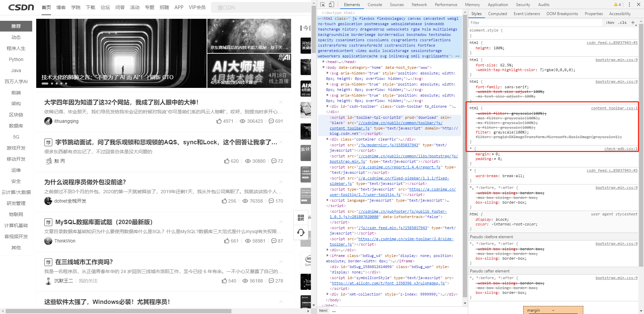Toggle the :hov element state panel
The image size is (644, 314).
[x=610, y=22]
